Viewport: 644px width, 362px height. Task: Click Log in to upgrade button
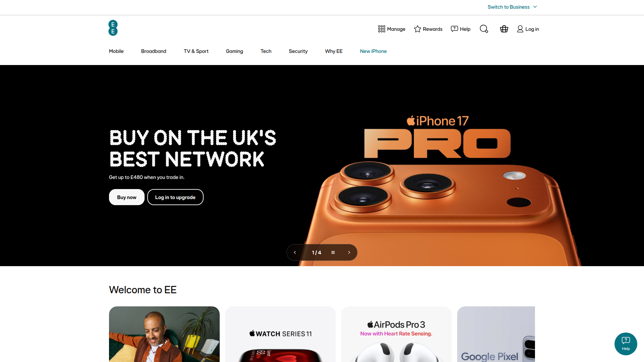coord(175,197)
